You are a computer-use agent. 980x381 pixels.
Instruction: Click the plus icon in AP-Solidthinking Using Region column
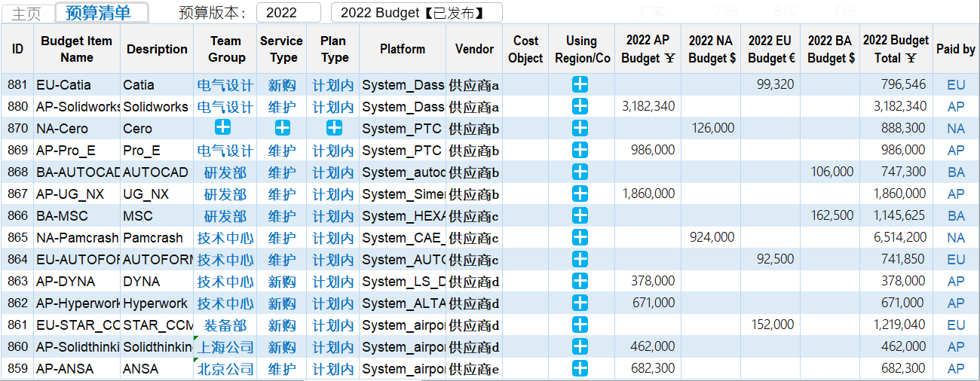(x=580, y=347)
